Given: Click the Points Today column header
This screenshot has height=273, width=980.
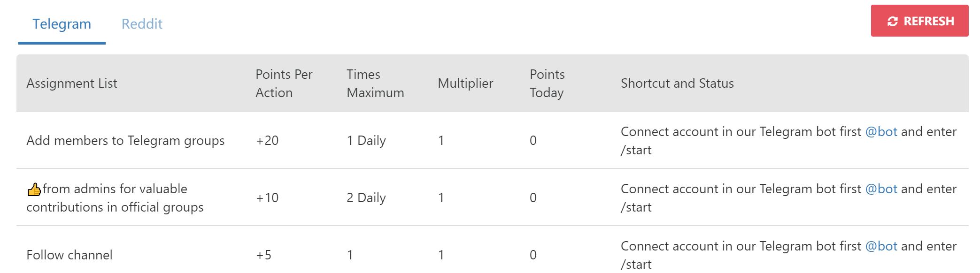Looking at the screenshot, I should pos(547,83).
